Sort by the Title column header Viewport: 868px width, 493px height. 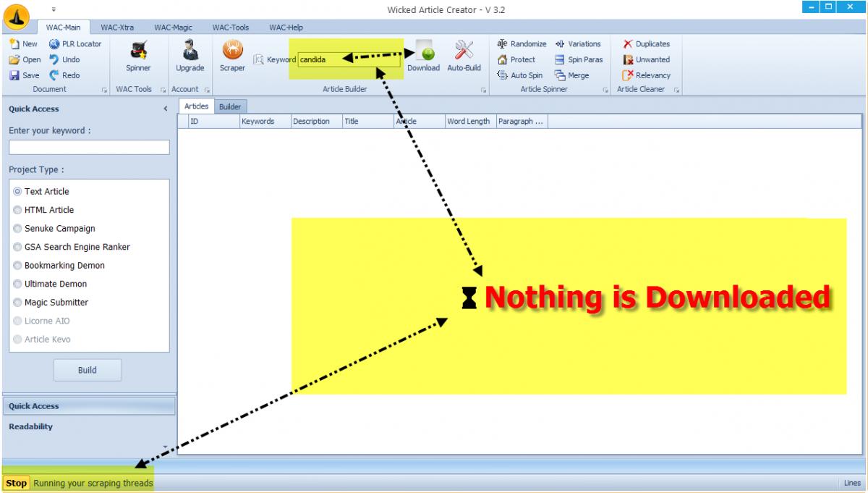point(368,122)
